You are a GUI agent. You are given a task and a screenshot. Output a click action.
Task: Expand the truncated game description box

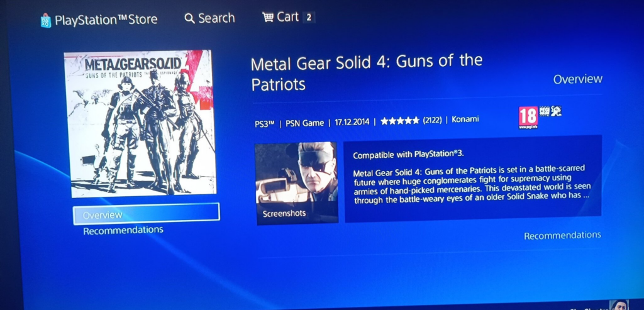[473, 179]
